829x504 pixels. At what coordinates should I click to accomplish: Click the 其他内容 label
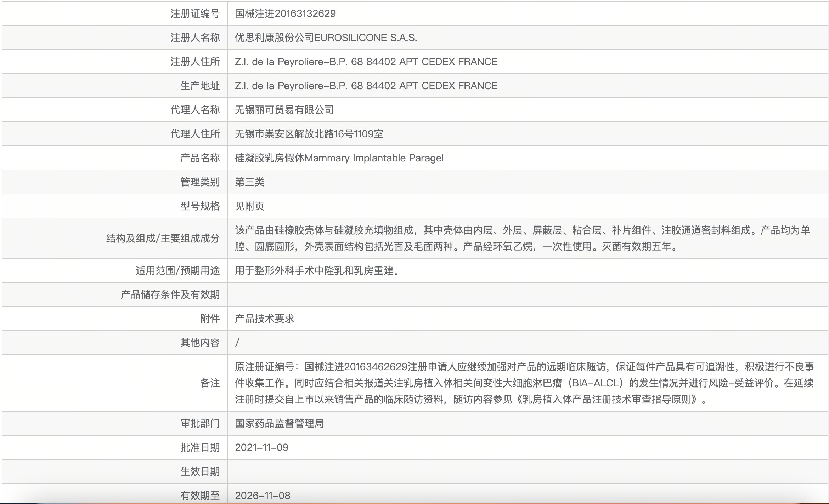[200, 343]
